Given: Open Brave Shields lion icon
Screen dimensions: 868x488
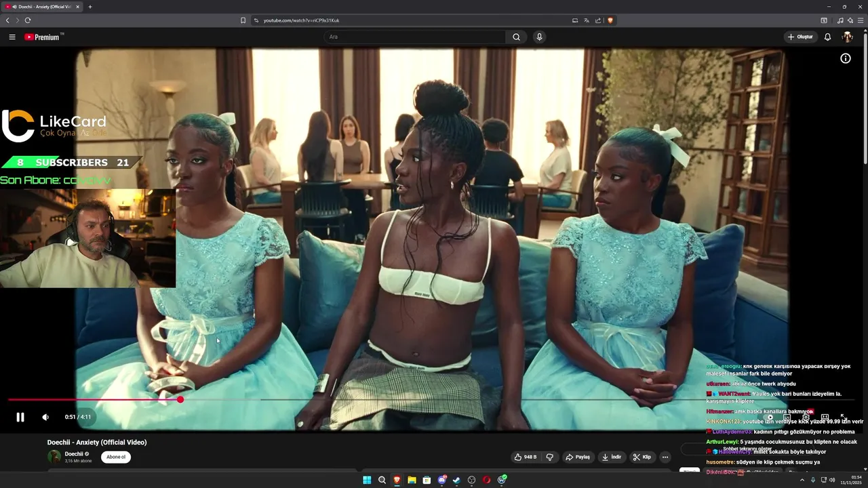Looking at the screenshot, I should coord(610,20).
